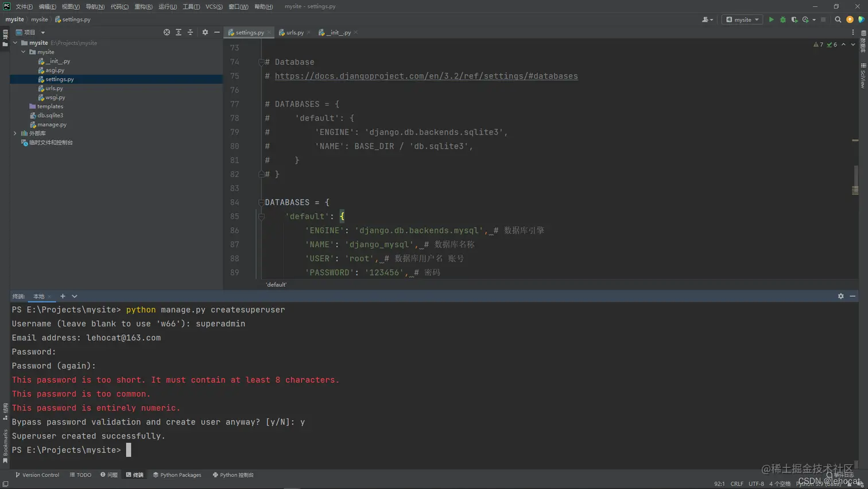Open the Refactor menu
Viewport: 868px width, 489px height.
click(x=144, y=6)
